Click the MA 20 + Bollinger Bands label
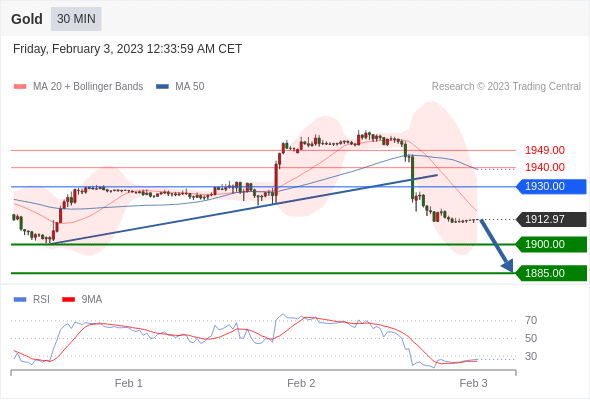Image resolution: width=590 pixels, height=400 pixels. pyautogui.click(x=88, y=87)
